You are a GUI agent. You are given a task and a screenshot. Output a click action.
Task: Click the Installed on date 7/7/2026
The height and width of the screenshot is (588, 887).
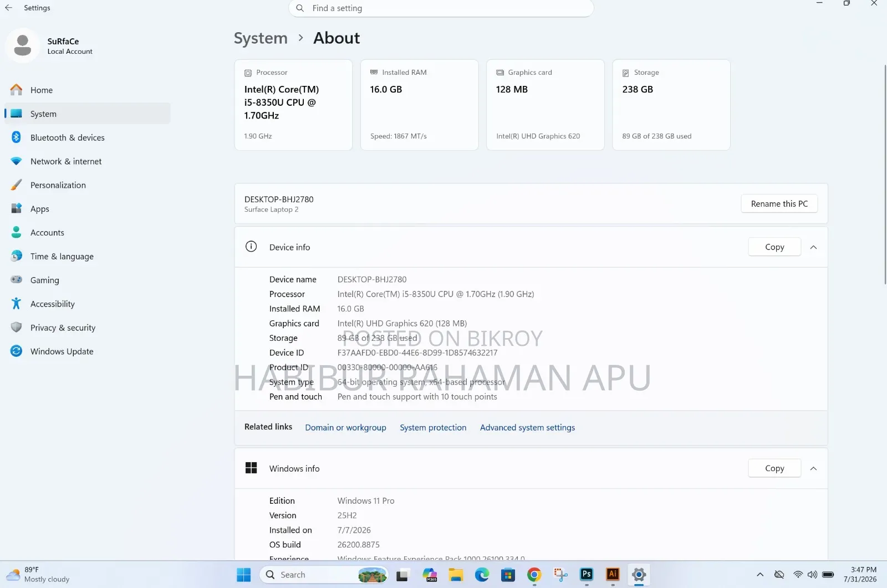tap(354, 530)
